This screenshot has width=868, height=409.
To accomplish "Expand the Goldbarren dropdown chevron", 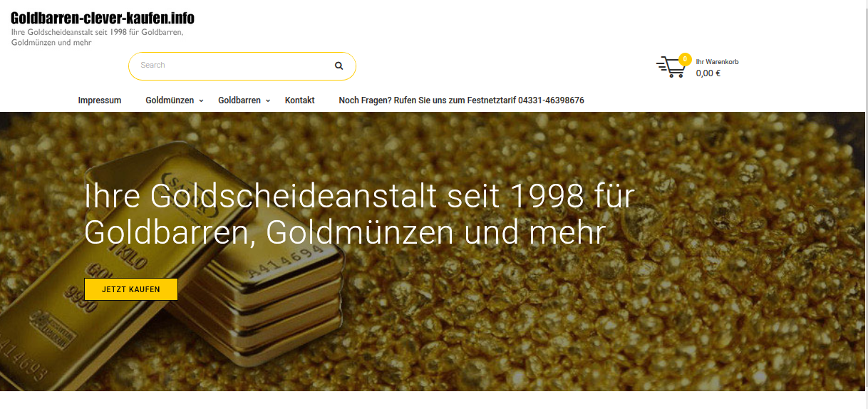I will (268, 101).
